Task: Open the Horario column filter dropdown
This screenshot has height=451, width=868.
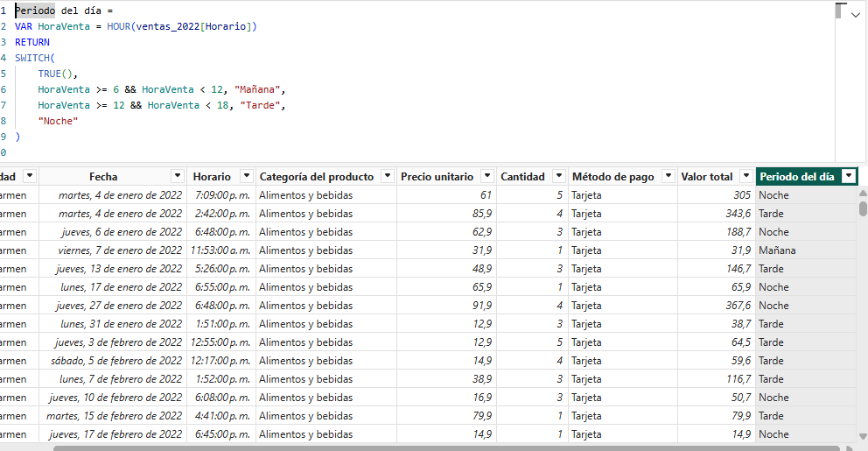Action: [248, 176]
